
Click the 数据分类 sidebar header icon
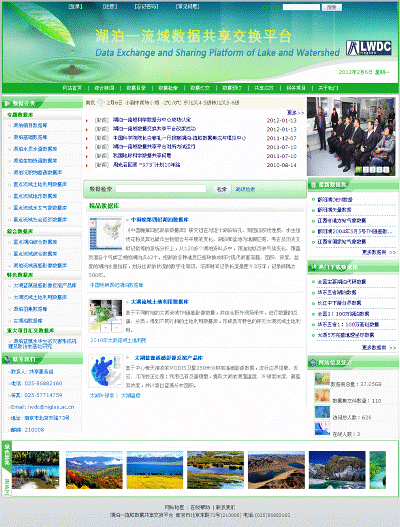[x=6, y=104]
